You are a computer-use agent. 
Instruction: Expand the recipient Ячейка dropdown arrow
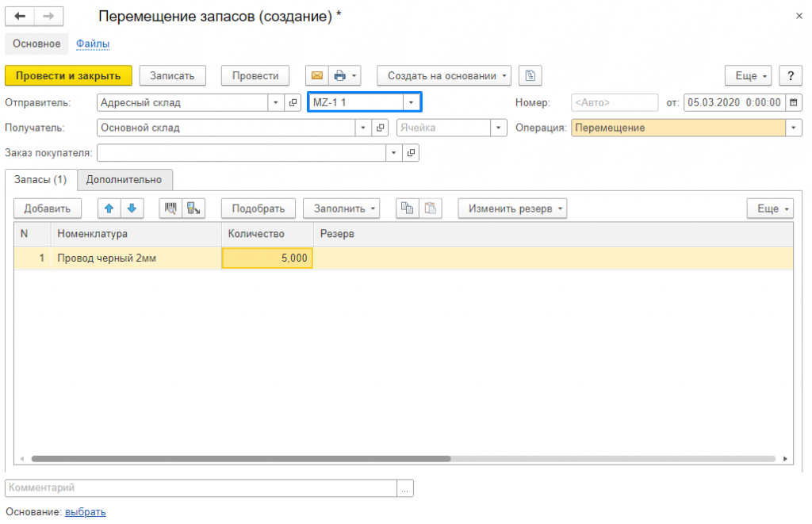click(498, 128)
